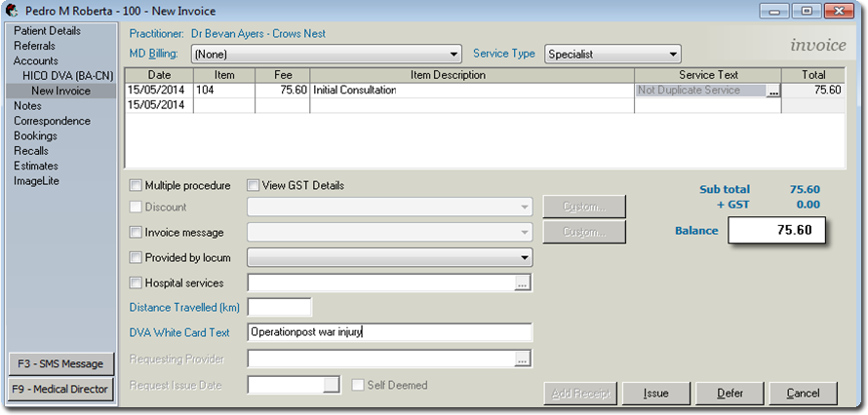Open Hospital services browse ellipsis button

coord(523,283)
